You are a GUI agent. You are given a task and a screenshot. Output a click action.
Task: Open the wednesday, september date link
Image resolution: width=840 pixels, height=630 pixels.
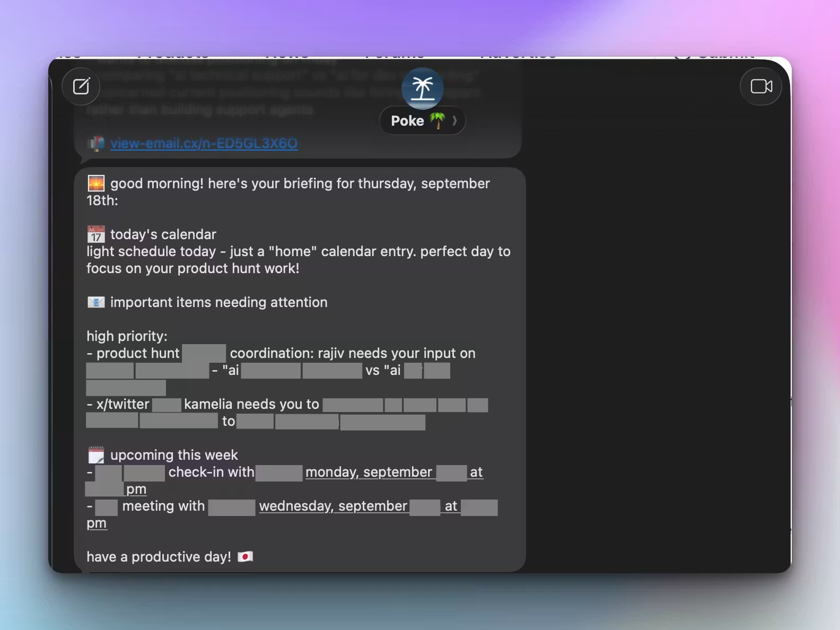click(334, 506)
